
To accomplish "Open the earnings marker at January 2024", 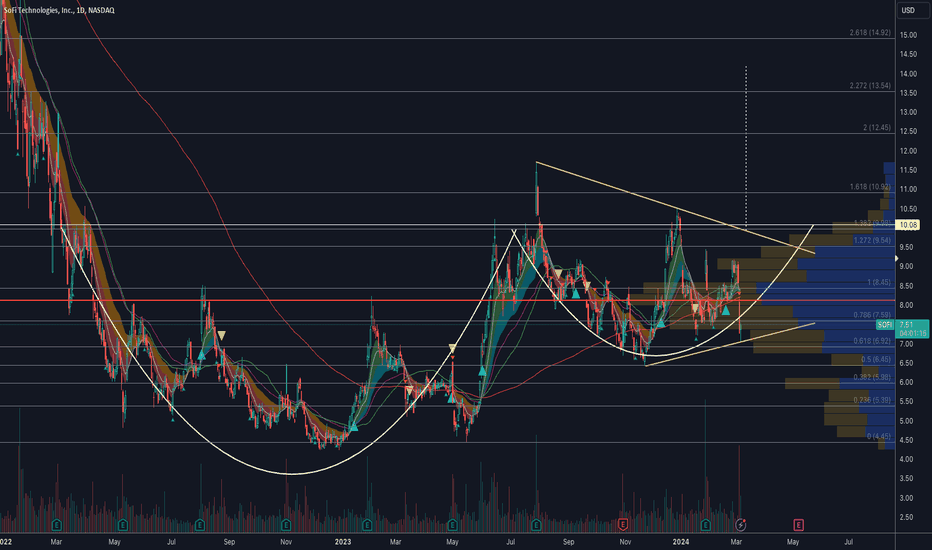I will (x=706, y=525).
